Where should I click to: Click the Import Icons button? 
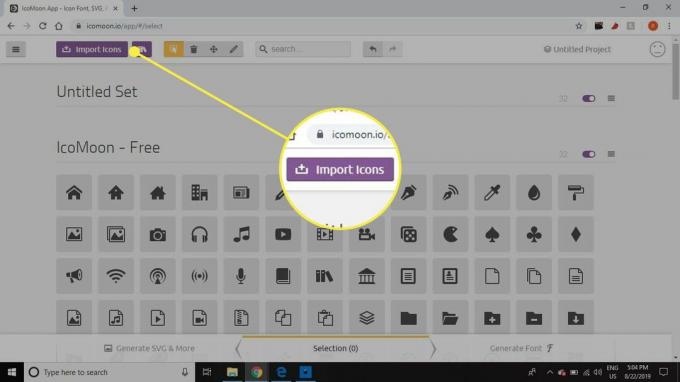pos(92,49)
